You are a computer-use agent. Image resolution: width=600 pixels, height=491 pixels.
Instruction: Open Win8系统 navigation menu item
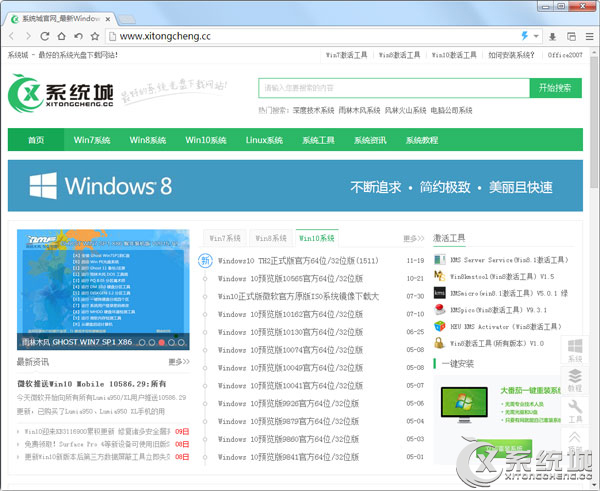pos(148,140)
